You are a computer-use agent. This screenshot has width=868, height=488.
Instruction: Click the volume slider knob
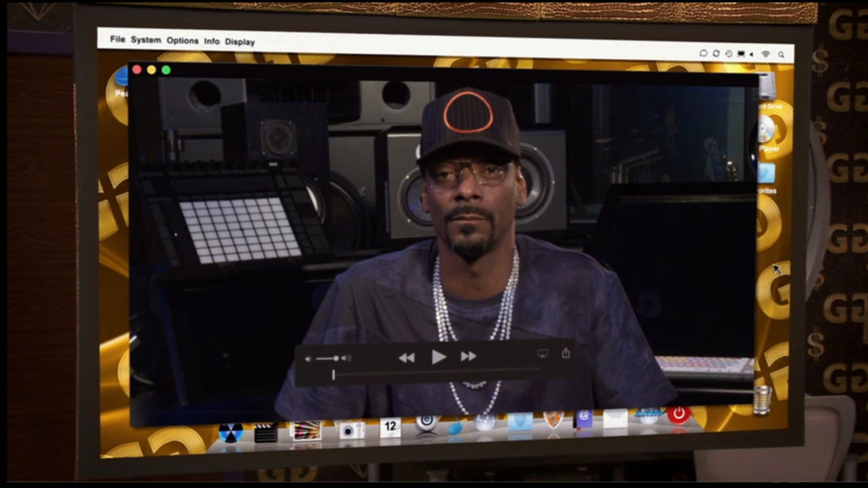coord(336,358)
